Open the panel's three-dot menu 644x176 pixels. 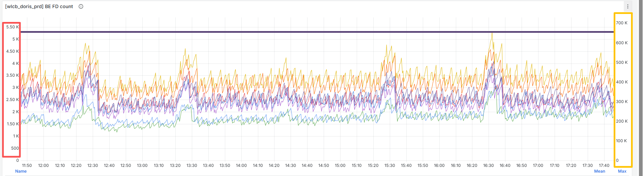(627, 6)
